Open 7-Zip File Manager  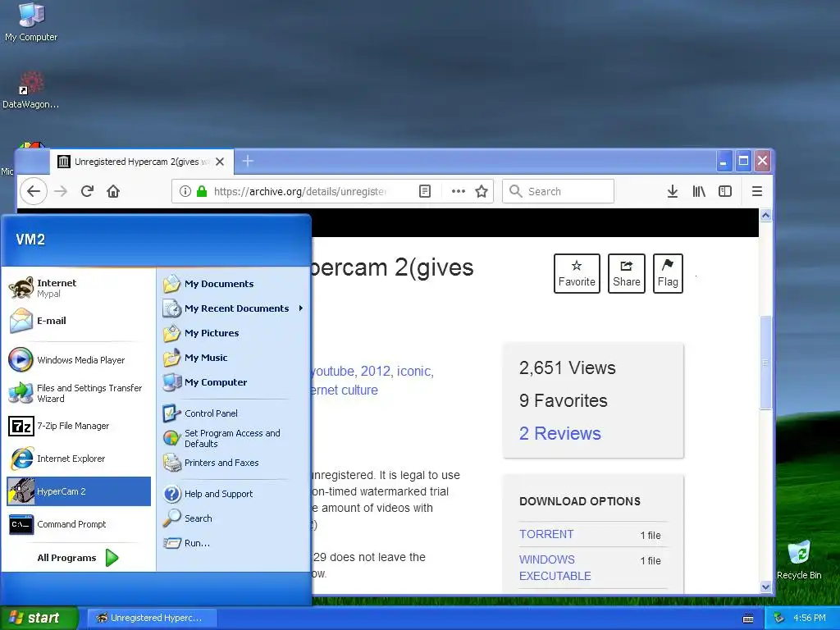(x=79, y=426)
